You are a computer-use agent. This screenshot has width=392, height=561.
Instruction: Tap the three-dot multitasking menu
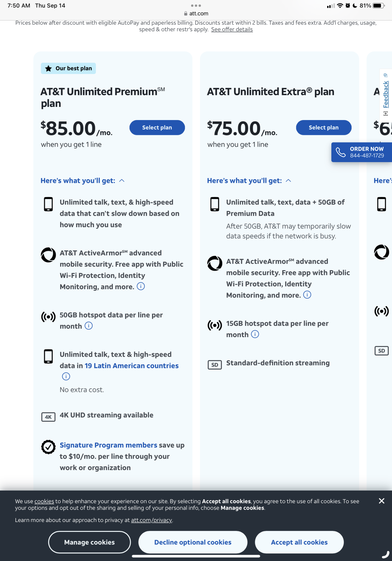point(196,6)
